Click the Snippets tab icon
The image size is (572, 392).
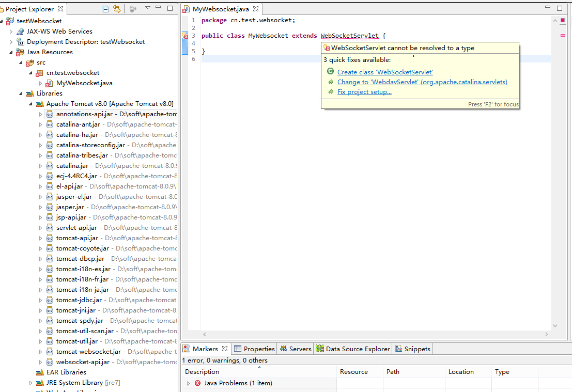pyautogui.click(x=399, y=349)
